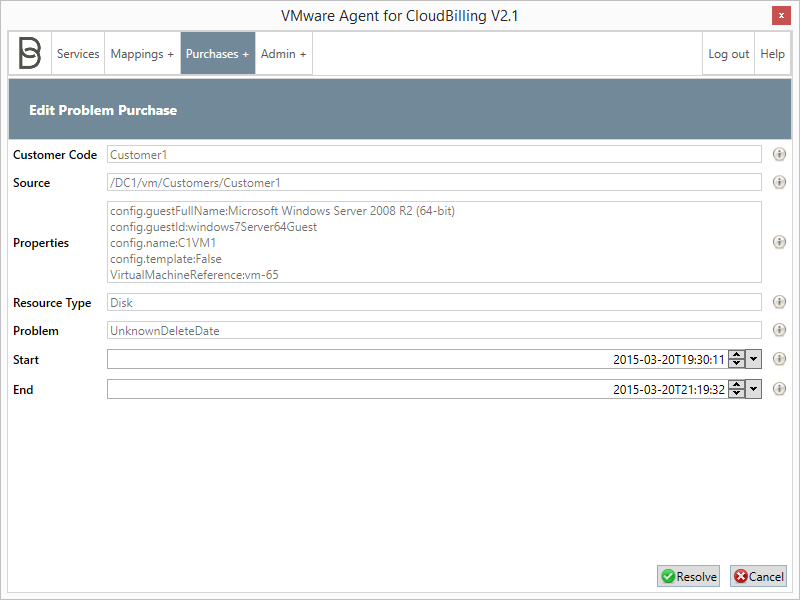Click the info icon next to the Start date
This screenshot has width=800, height=600.
coord(779,359)
